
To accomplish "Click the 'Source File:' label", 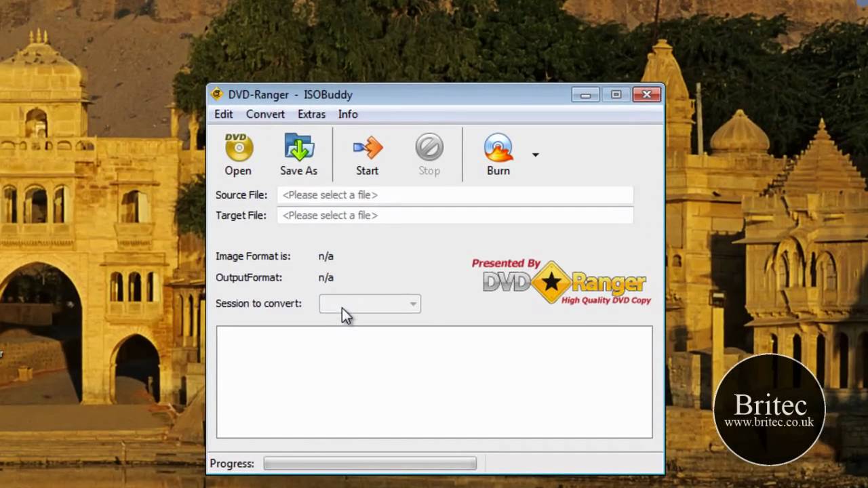I will point(241,195).
